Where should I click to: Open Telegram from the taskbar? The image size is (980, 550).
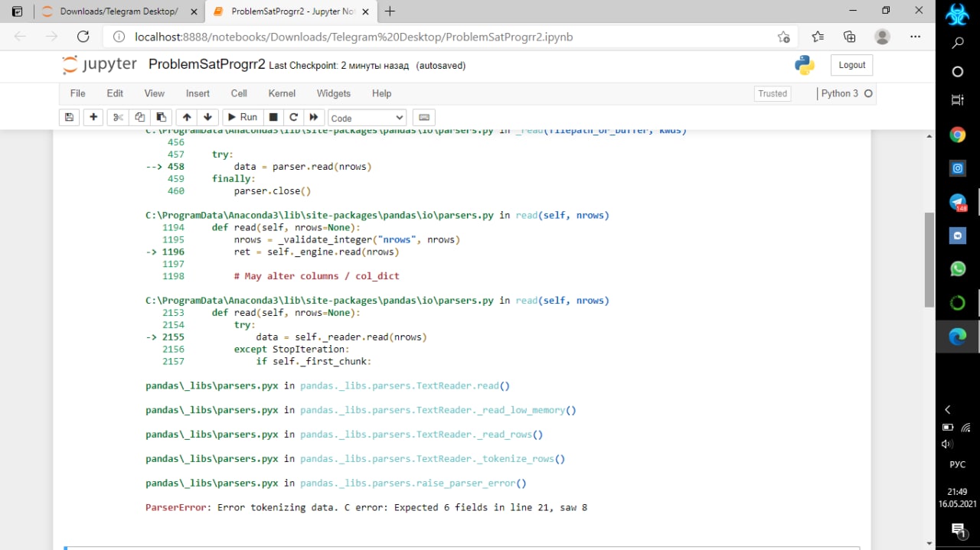[x=957, y=203]
